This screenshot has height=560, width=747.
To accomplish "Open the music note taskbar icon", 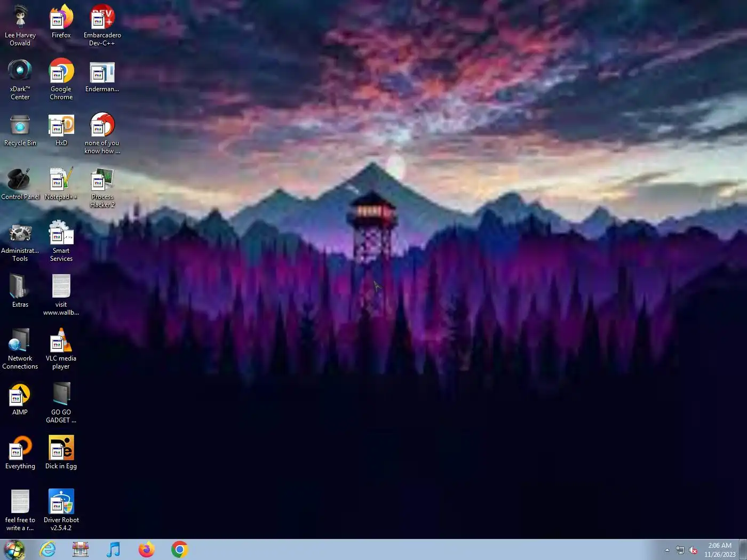I will [114, 549].
